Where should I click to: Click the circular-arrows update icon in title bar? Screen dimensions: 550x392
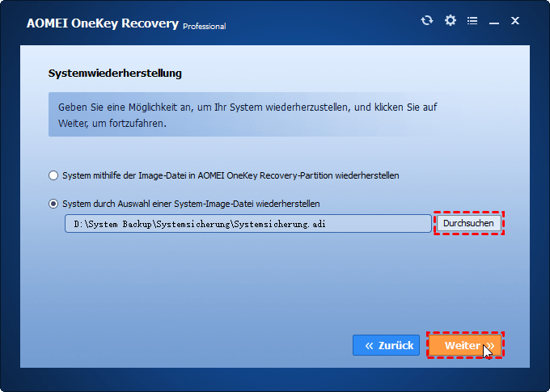click(x=427, y=20)
